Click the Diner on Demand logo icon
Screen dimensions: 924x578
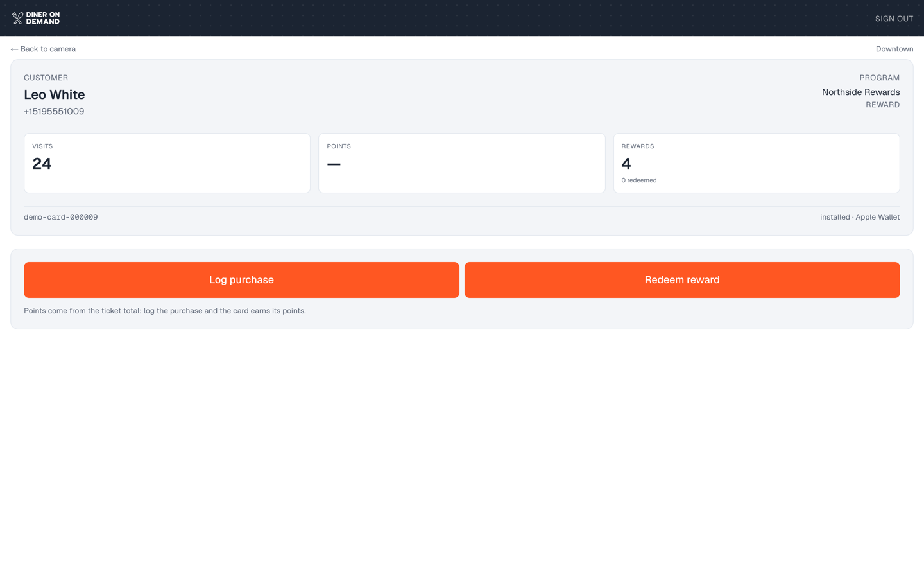pos(17,19)
